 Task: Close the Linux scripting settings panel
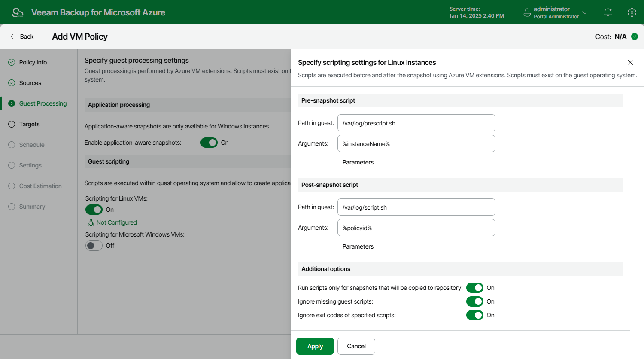630,62
